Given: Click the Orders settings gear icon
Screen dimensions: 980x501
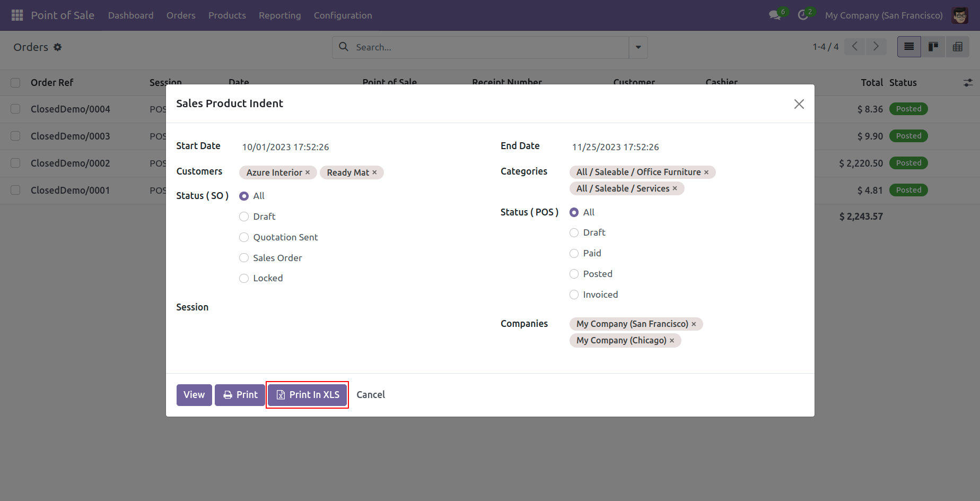Looking at the screenshot, I should tap(57, 47).
